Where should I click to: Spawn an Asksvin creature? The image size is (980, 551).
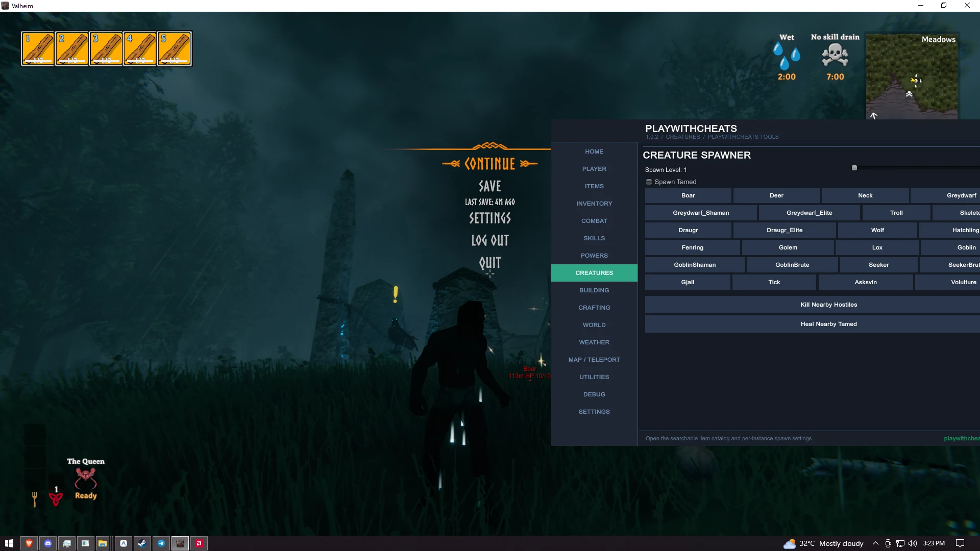tap(866, 282)
